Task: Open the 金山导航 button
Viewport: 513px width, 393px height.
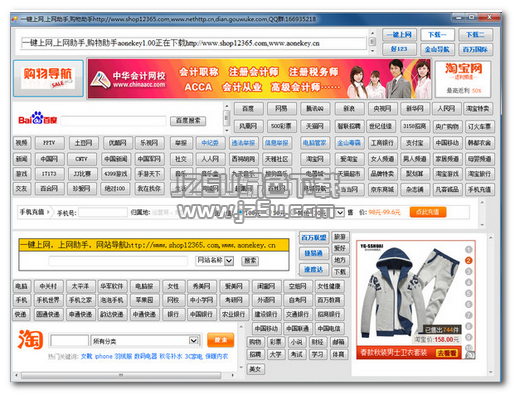Action: click(x=437, y=49)
